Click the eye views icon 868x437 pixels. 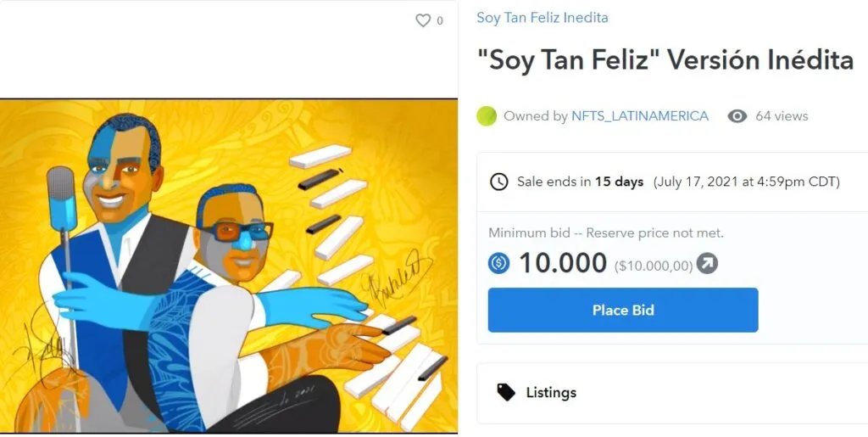click(x=737, y=115)
